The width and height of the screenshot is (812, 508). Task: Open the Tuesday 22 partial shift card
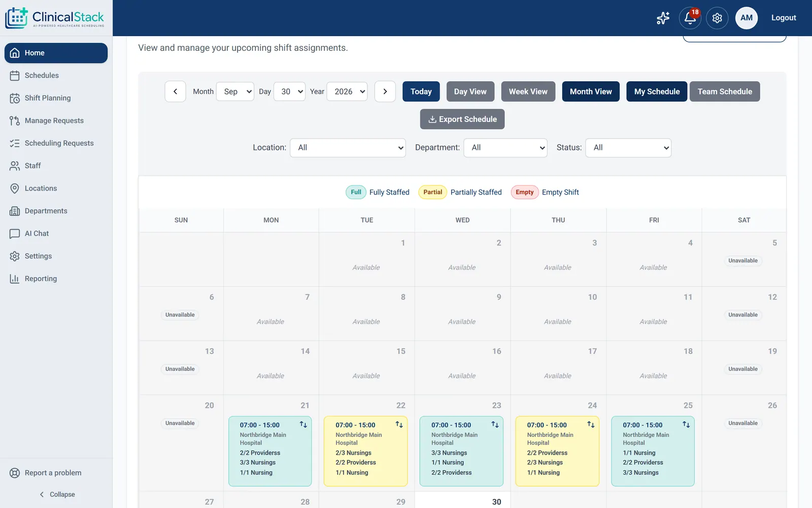[366, 451]
